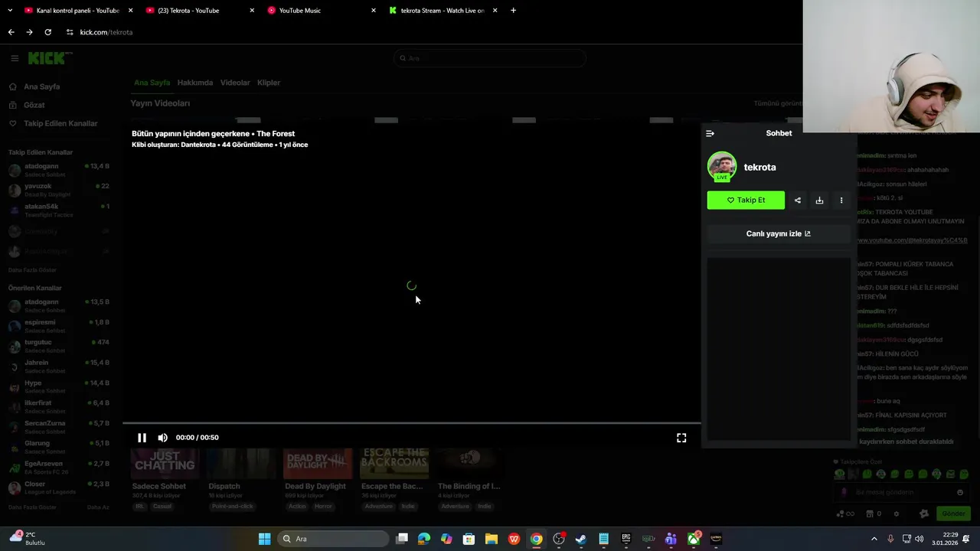This screenshot has height=551, width=980.
Task: Open a new browser tab
Action: pyautogui.click(x=513, y=11)
